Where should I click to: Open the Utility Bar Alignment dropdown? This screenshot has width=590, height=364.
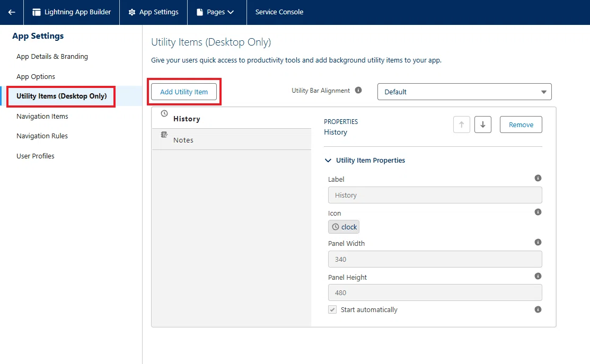click(x=464, y=92)
